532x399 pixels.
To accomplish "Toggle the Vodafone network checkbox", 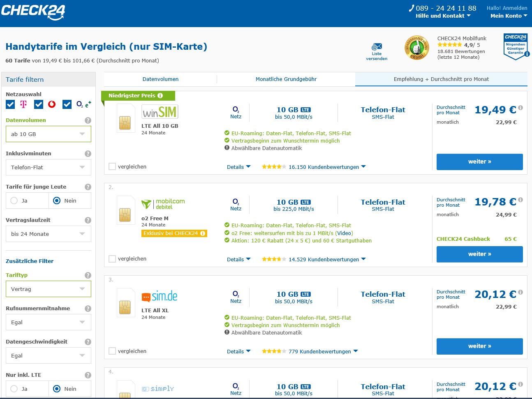I will (39, 104).
